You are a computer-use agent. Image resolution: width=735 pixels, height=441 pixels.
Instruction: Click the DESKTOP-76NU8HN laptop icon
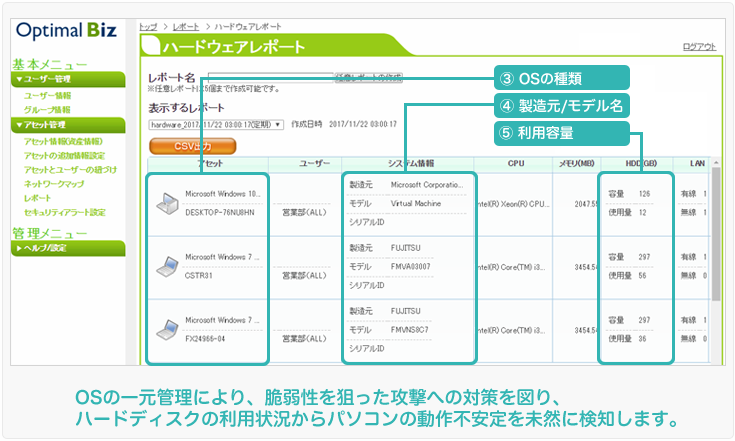[166, 203]
